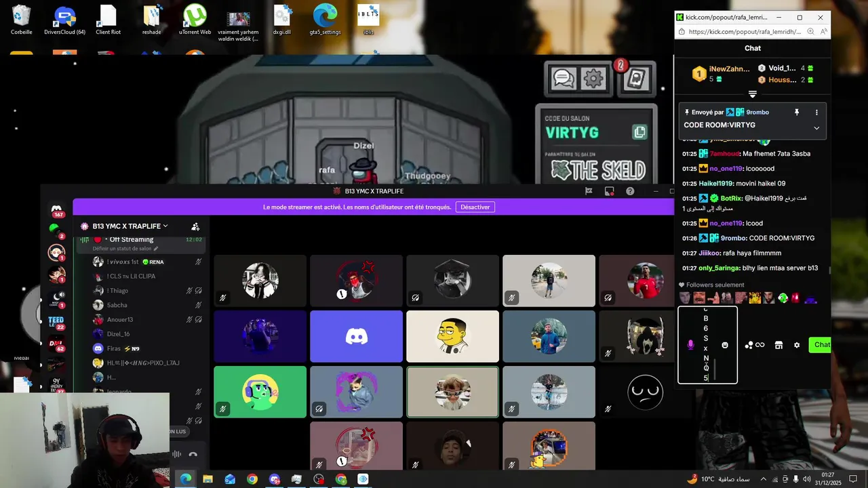
Task: Send message with green Chat button
Action: 821,345
